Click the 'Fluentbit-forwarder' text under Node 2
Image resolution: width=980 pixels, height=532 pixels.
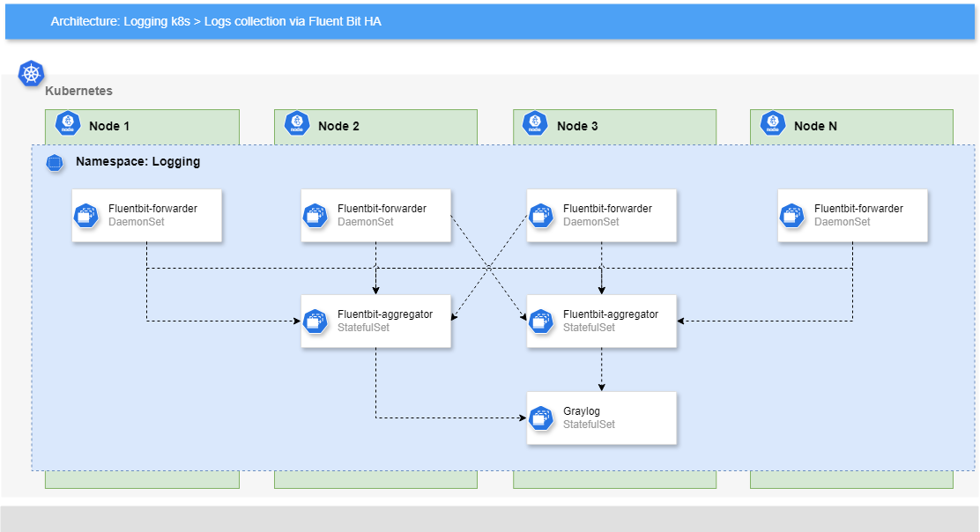pos(382,209)
